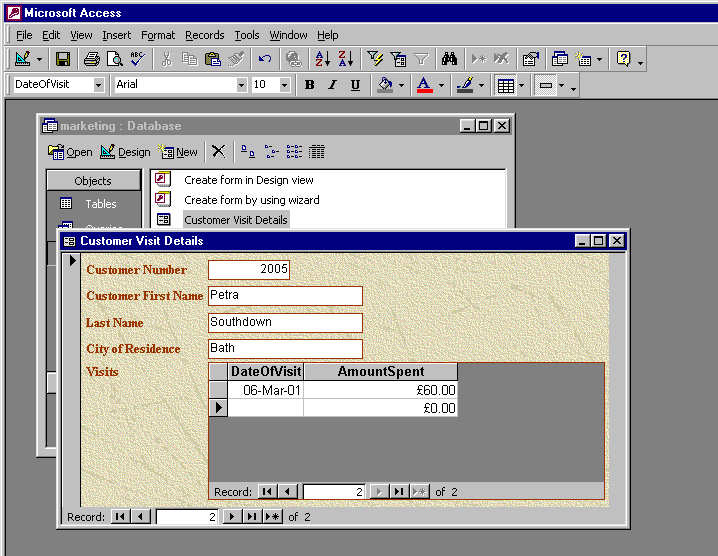Click the Line/Border Color pen button
718x556 pixels.
tap(465, 85)
